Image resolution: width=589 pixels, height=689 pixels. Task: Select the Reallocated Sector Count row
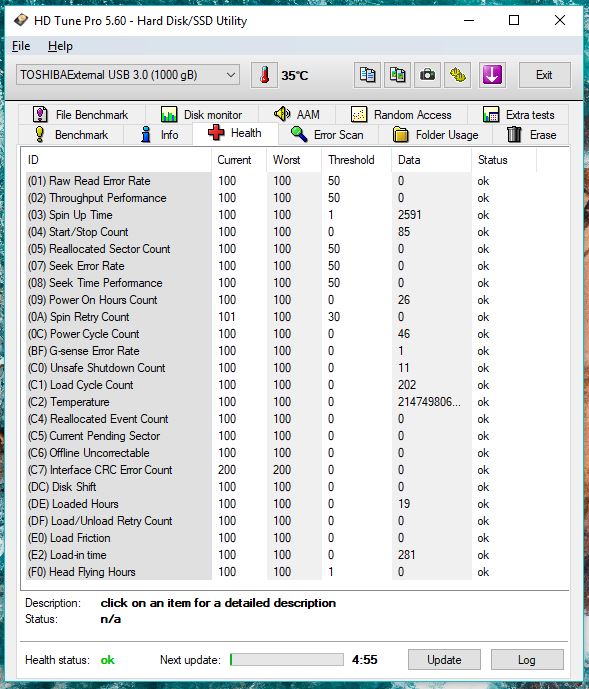(x=281, y=249)
